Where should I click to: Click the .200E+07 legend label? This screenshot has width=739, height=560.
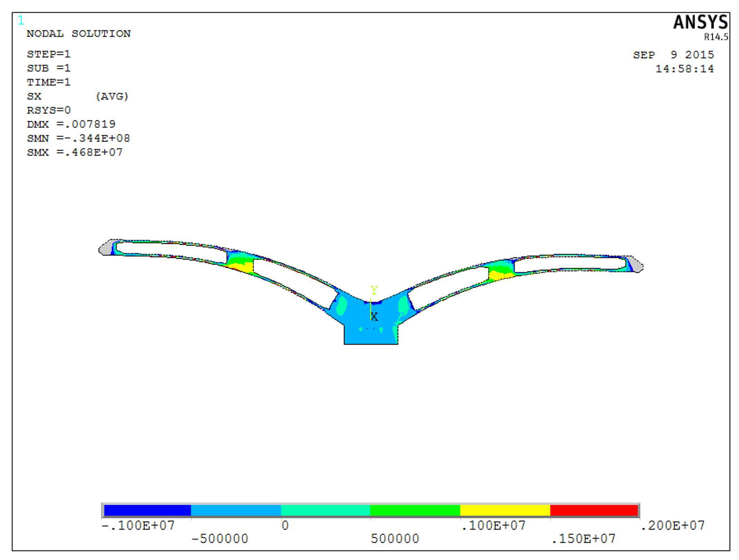coord(672,525)
